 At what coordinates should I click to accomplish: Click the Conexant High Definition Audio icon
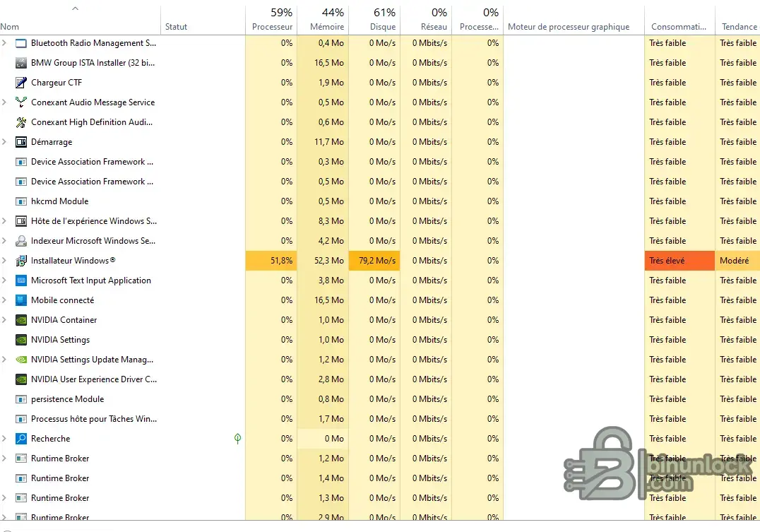[x=21, y=122]
